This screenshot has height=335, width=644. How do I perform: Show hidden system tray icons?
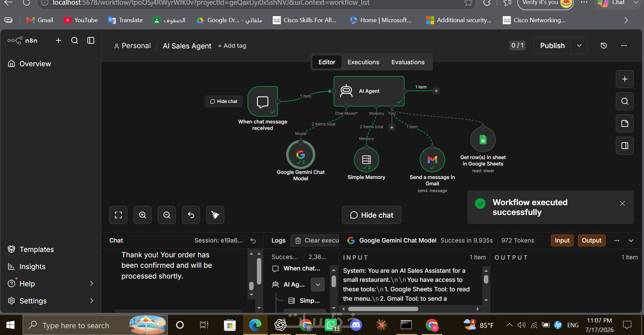509,325
